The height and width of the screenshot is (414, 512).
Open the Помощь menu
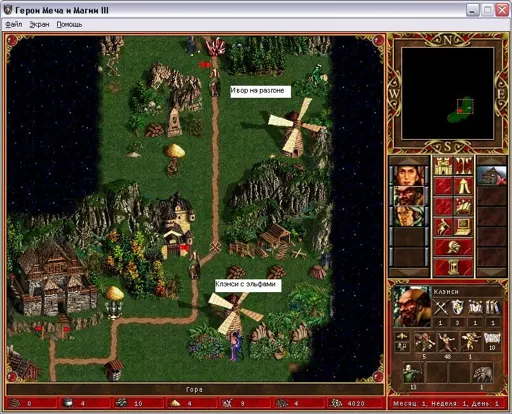click(69, 24)
